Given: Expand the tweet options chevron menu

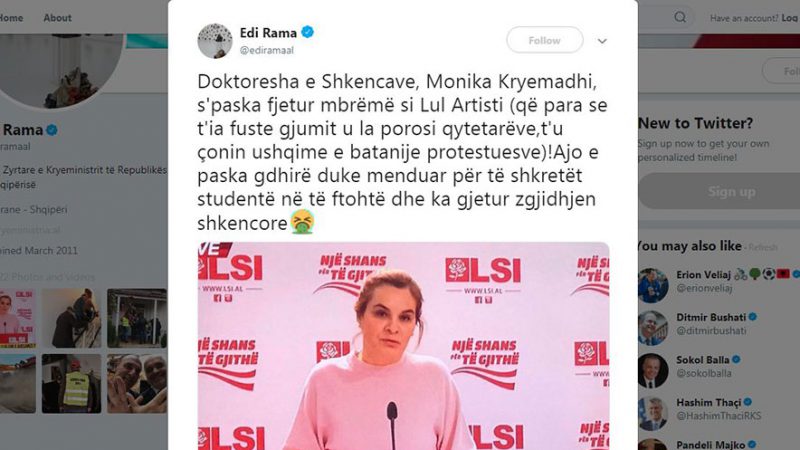Looking at the screenshot, I should click(602, 41).
